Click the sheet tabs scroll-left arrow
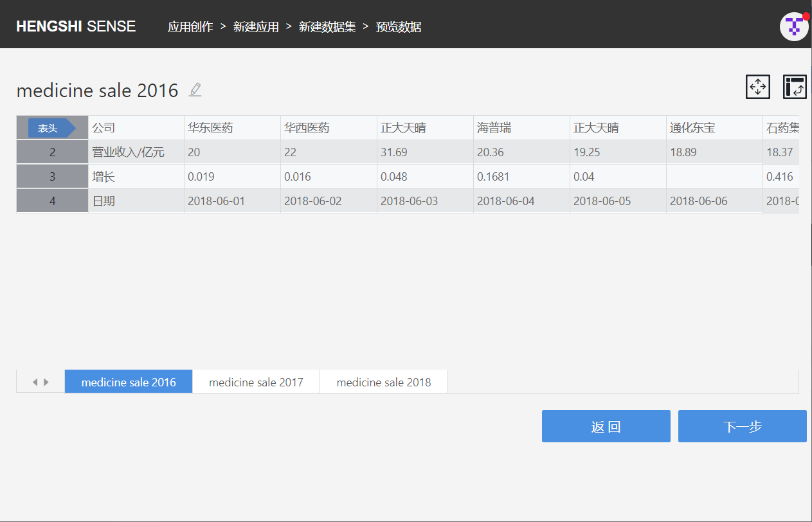 35,382
